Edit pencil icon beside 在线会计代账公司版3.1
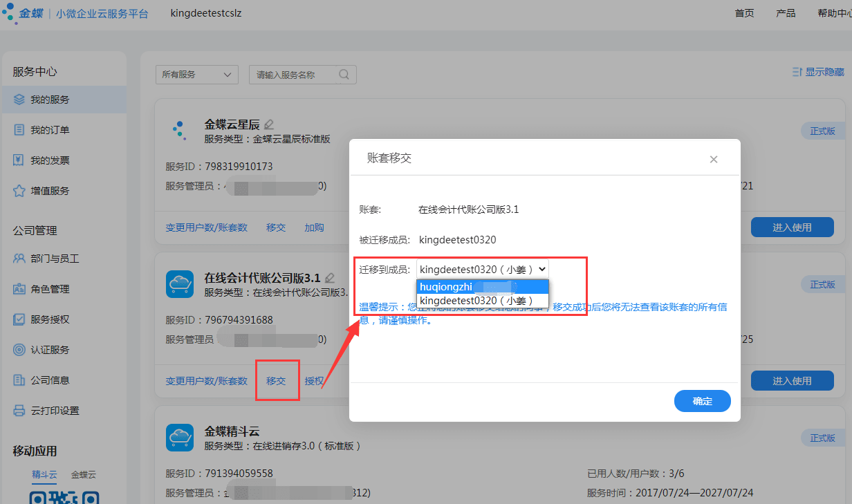Image resolution: width=852 pixels, height=504 pixels. (x=330, y=278)
